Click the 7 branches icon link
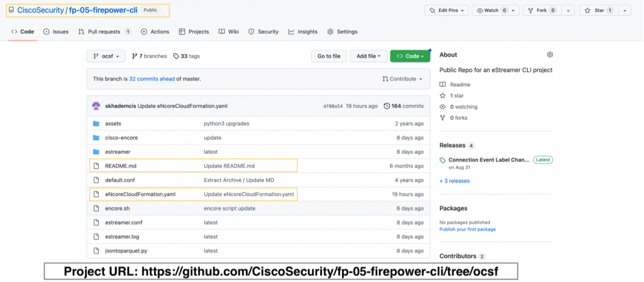Image resolution: width=644 pixels, height=282 pixels. coord(135,56)
